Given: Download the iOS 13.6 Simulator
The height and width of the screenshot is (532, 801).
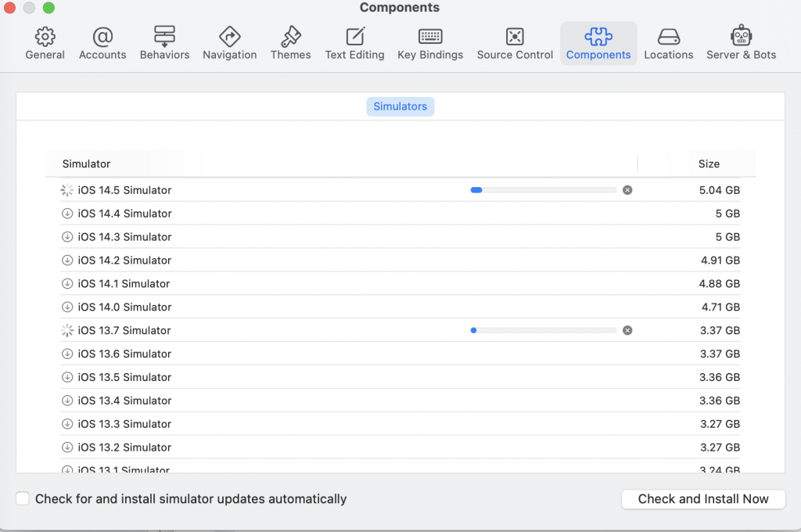Looking at the screenshot, I should pyautogui.click(x=67, y=354).
